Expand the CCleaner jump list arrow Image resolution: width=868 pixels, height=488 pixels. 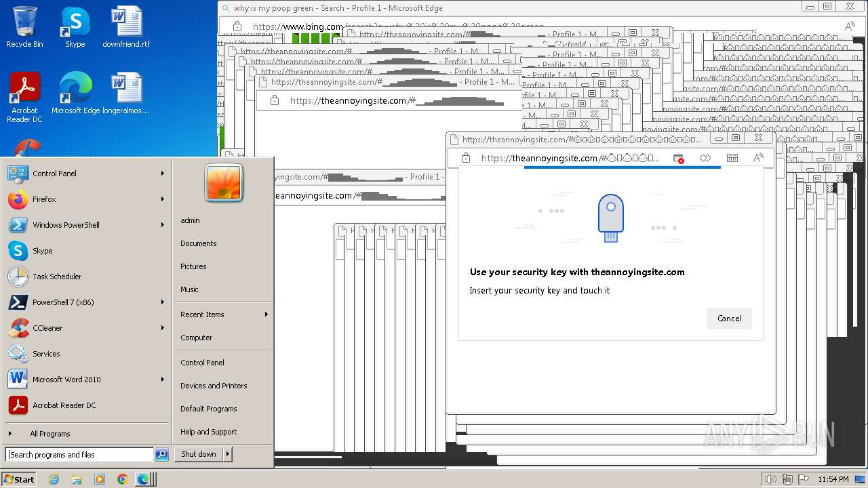[x=163, y=328]
